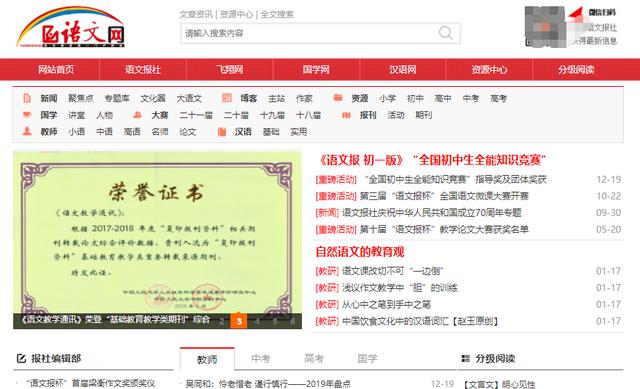640x389 pixels.
Task: Open 语文报社 in the red navigation bar
Action: [143, 69]
